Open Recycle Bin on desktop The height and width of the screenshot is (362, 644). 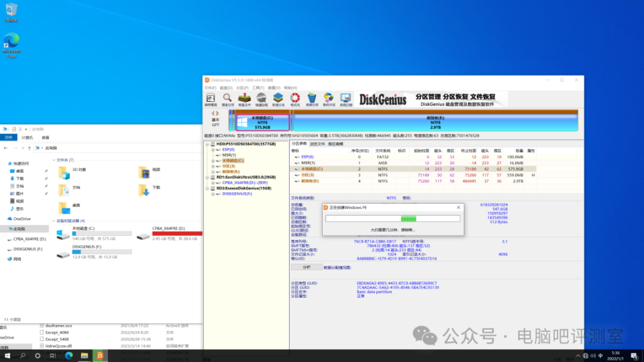tap(11, 12)
